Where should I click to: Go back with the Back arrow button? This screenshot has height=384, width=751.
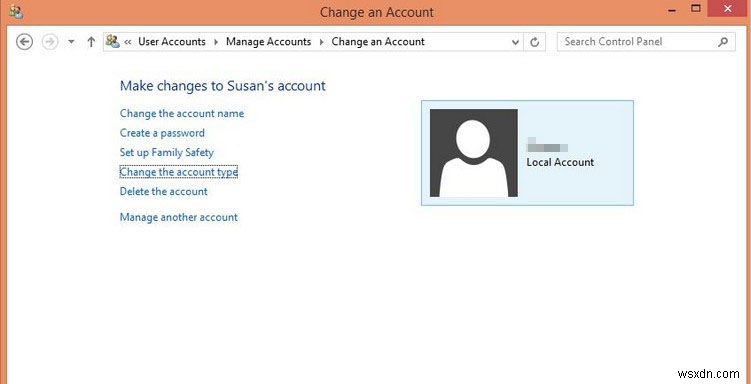click(x=24, y=42)
